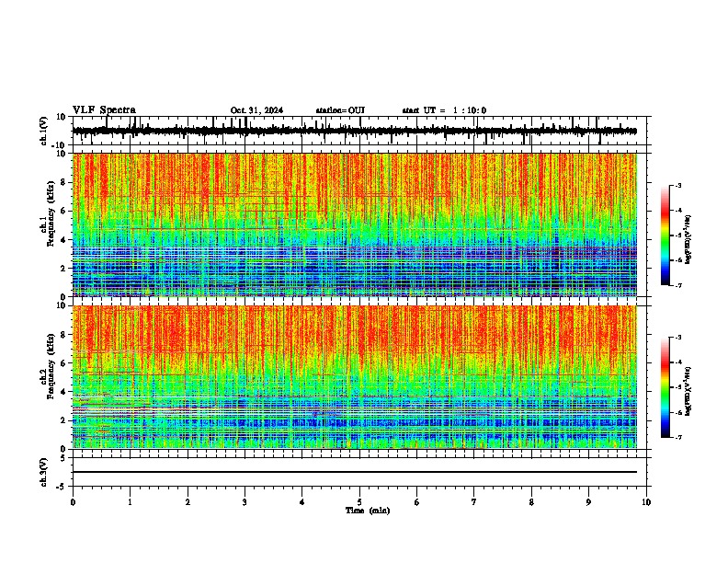Click the "-7" tick on ch.2 colorbar
This screenshot has width=728, height=563.
coord(678,437)
